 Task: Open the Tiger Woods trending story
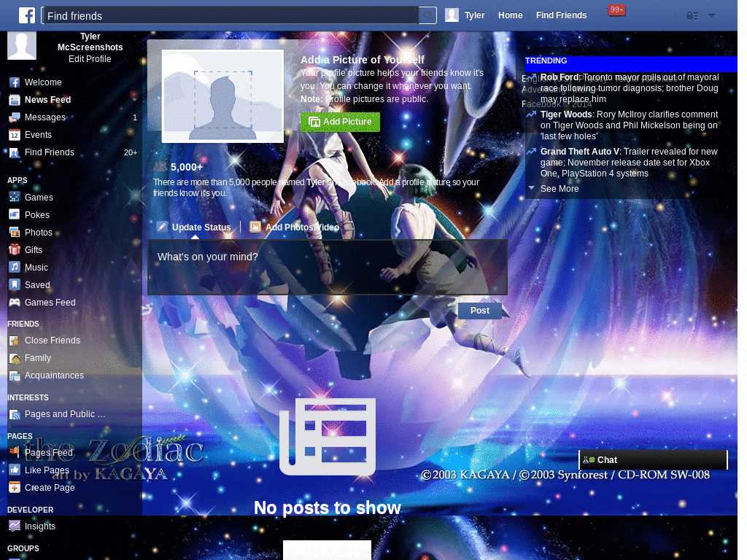tap(628, 125)
